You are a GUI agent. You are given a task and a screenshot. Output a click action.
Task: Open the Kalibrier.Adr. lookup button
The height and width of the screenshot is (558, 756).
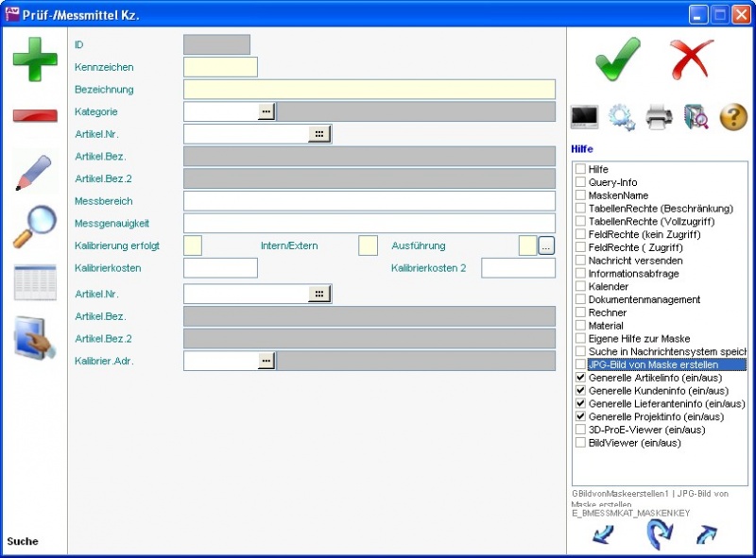[x=266, y=361]
